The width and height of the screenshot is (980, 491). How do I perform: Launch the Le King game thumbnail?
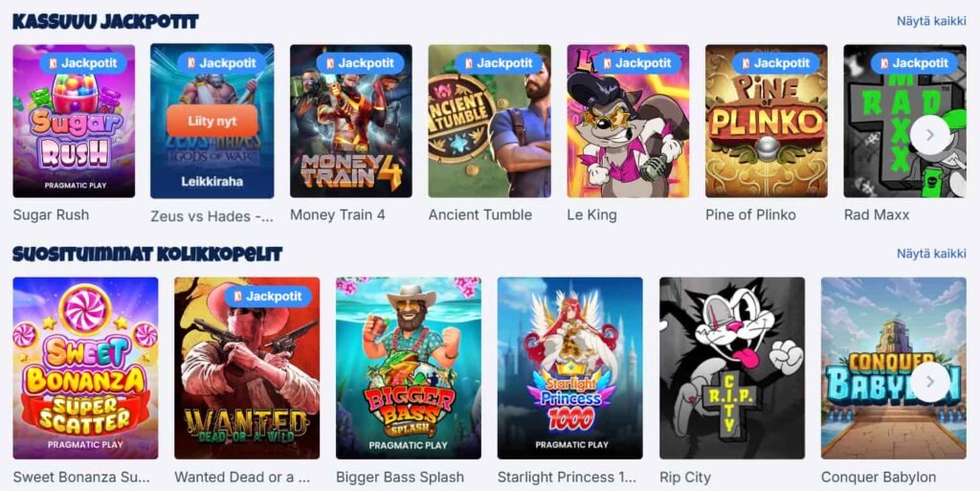[628, 121]
